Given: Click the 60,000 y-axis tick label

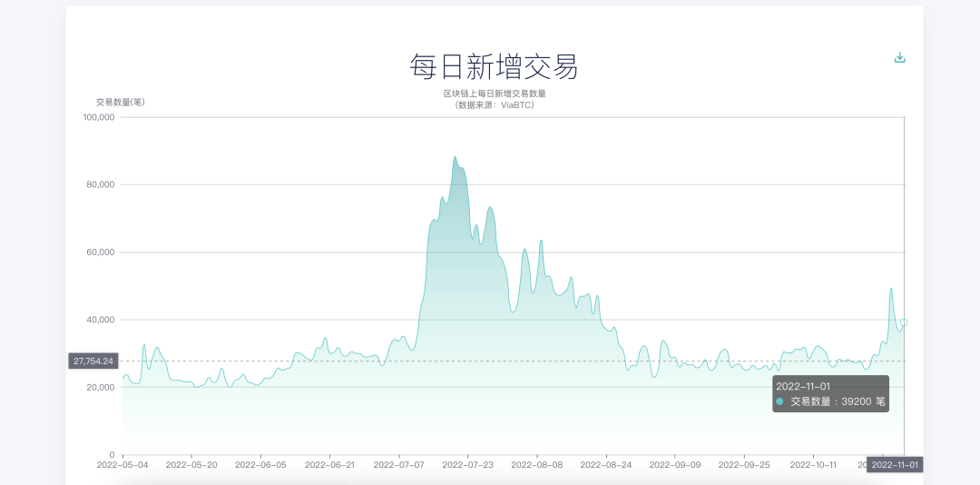Looking at the screenshot, I should coord(101,252).
